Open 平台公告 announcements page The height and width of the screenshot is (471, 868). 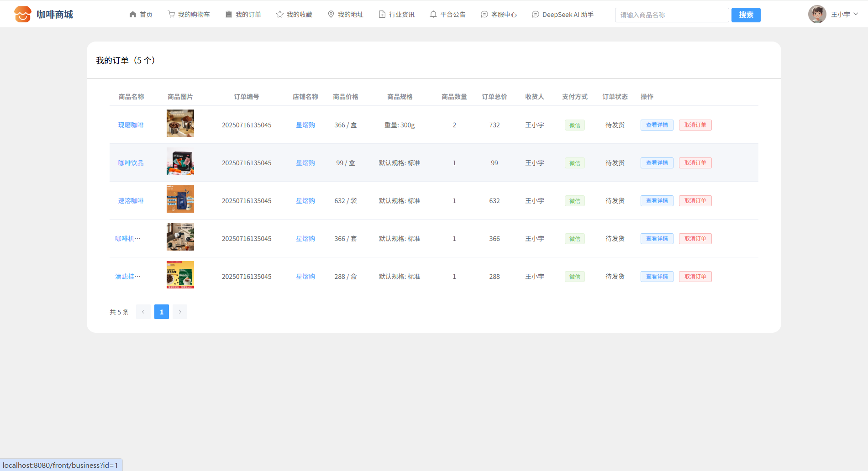447,15
